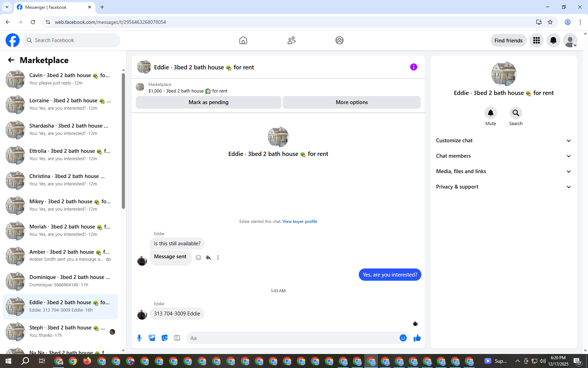Open Windows Start menu

(8, 361)
